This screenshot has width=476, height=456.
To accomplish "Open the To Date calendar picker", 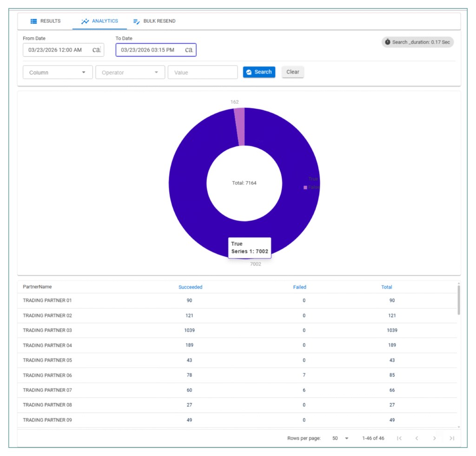I will point(189,50).
